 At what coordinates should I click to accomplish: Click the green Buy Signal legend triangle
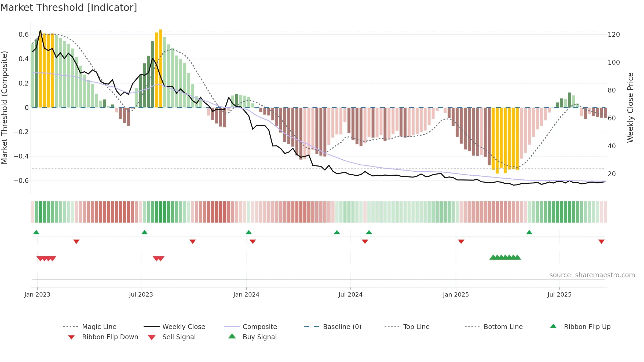[232, 336]
